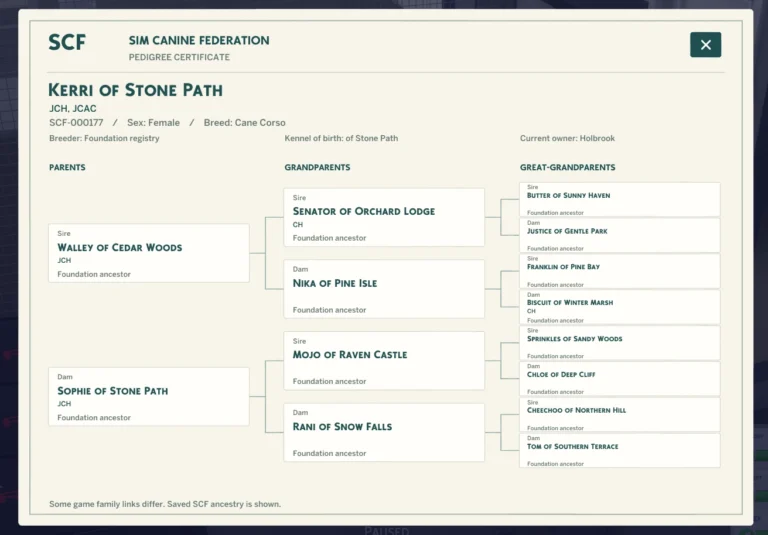Viewport: 768px width, 535px height.
Task: Click the SCF logo
Action: point(67,43)
